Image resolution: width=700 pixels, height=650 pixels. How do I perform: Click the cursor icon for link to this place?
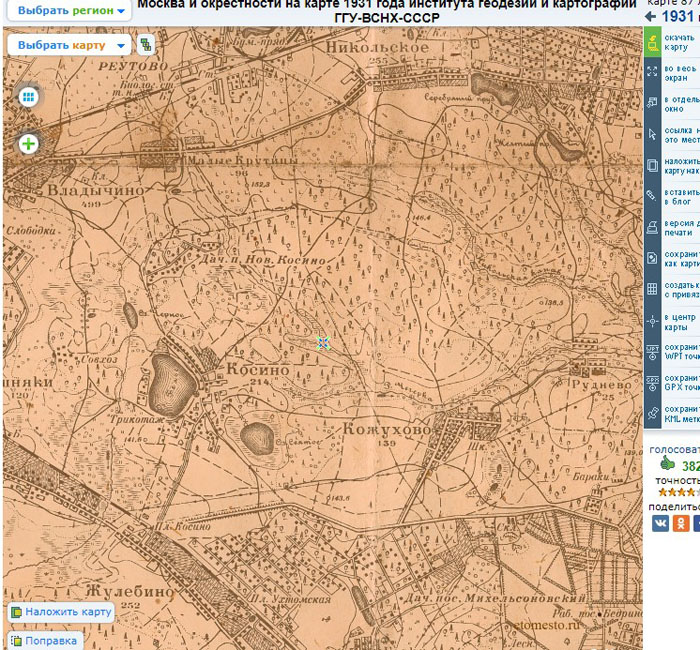pos(652,134)
